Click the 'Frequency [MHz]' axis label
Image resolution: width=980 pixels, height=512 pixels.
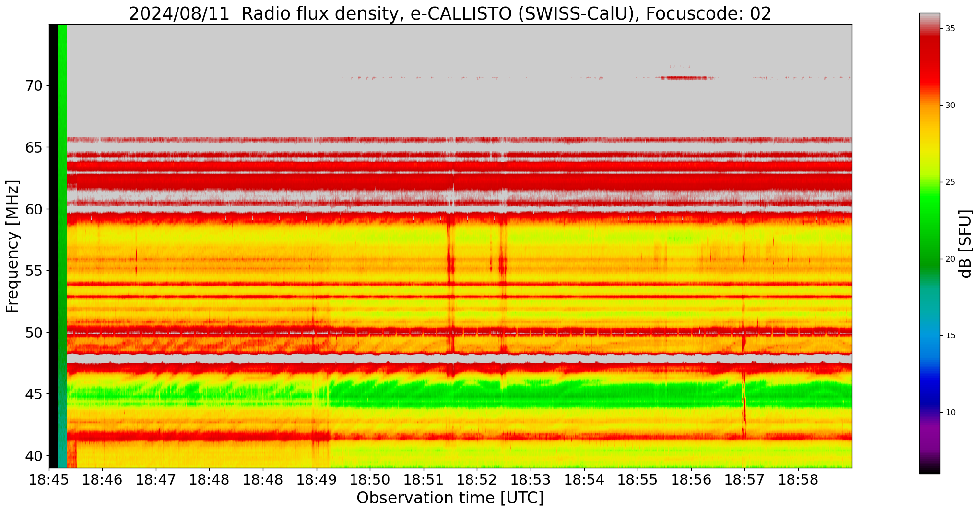coord(12,246)
